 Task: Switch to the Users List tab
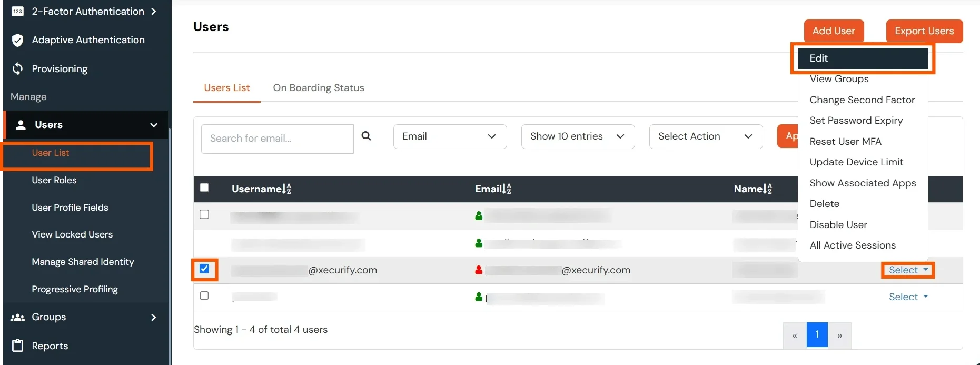[227, 88]
